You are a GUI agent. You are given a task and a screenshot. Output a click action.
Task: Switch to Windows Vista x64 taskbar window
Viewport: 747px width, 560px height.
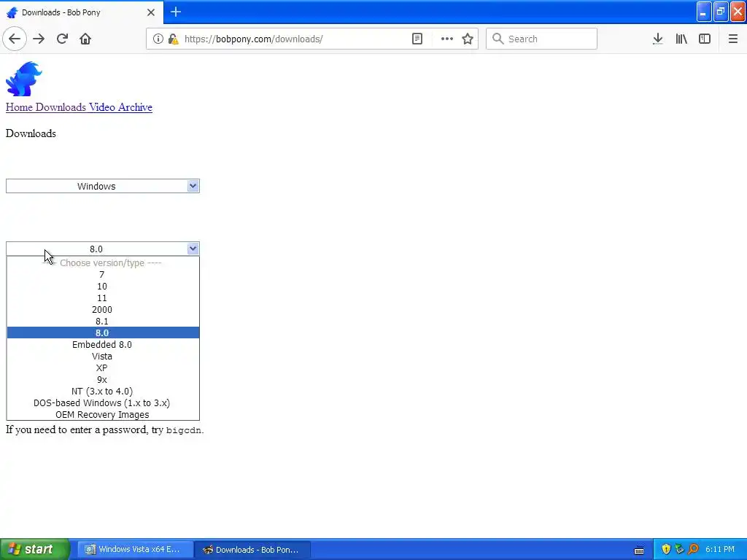pos(135,549)
